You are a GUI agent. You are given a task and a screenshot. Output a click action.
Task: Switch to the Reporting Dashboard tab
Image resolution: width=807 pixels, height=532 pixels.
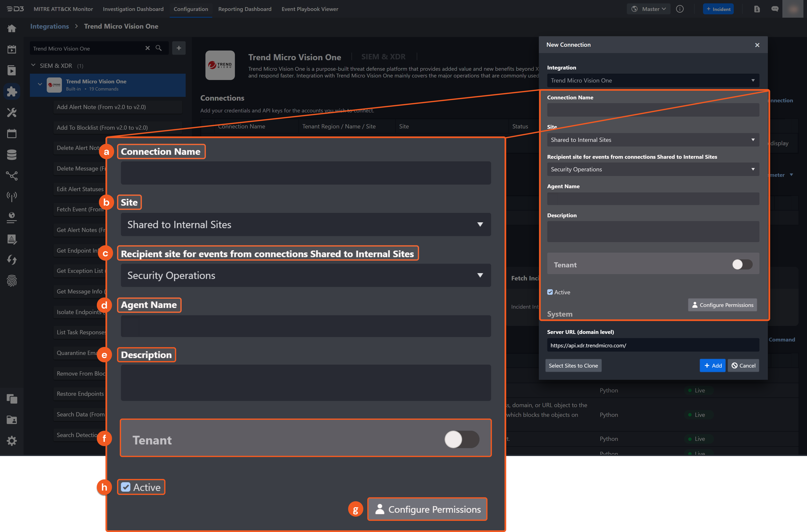(245, 9)
